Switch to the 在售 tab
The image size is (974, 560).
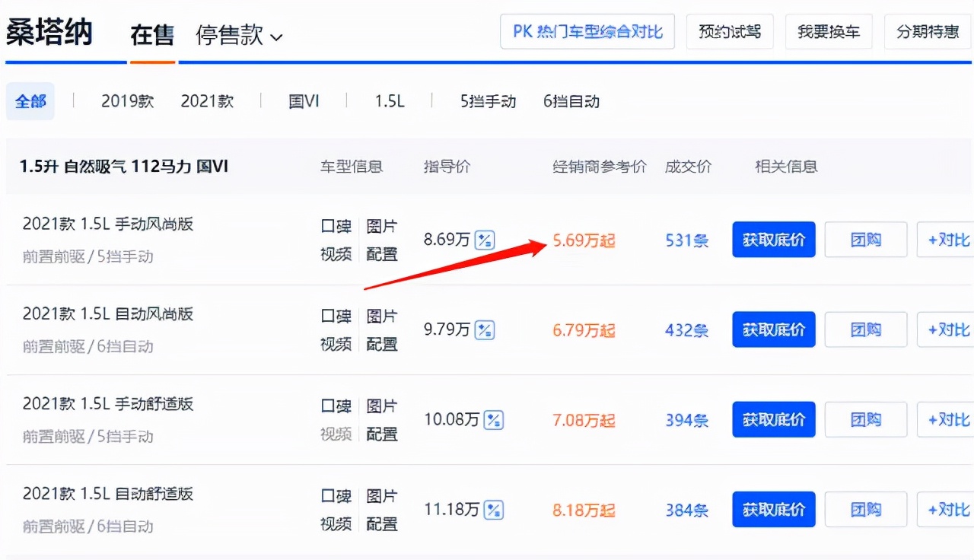click(152, 35)
